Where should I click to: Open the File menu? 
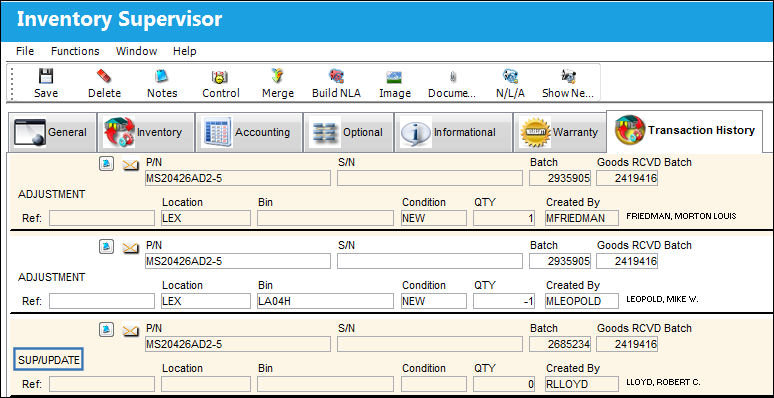[25, 51]
